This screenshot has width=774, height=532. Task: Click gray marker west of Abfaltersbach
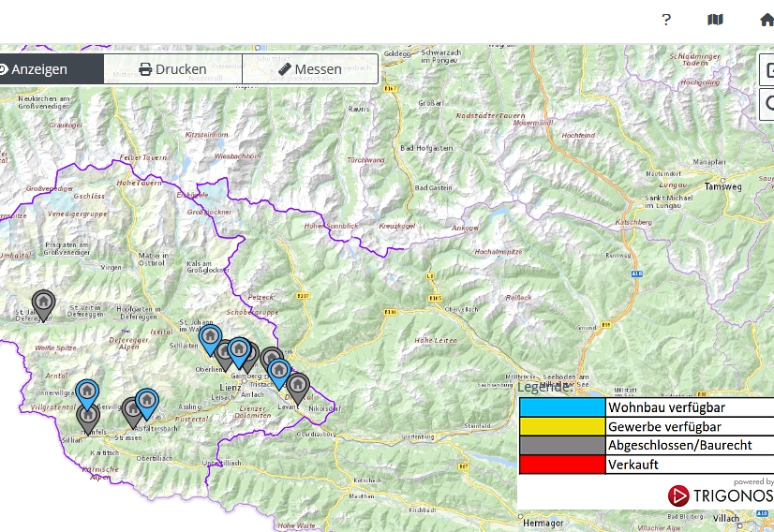coord(132,410)
